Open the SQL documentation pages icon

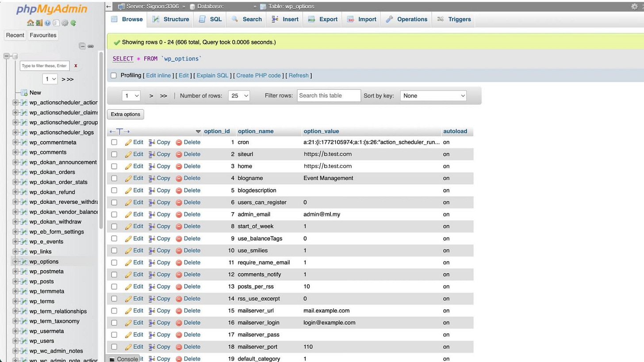pyautogui.click(x=56, y=23)
